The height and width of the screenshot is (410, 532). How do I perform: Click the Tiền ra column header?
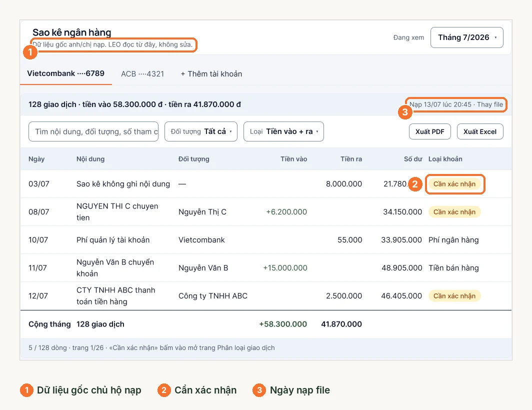[x=351, y=159]
